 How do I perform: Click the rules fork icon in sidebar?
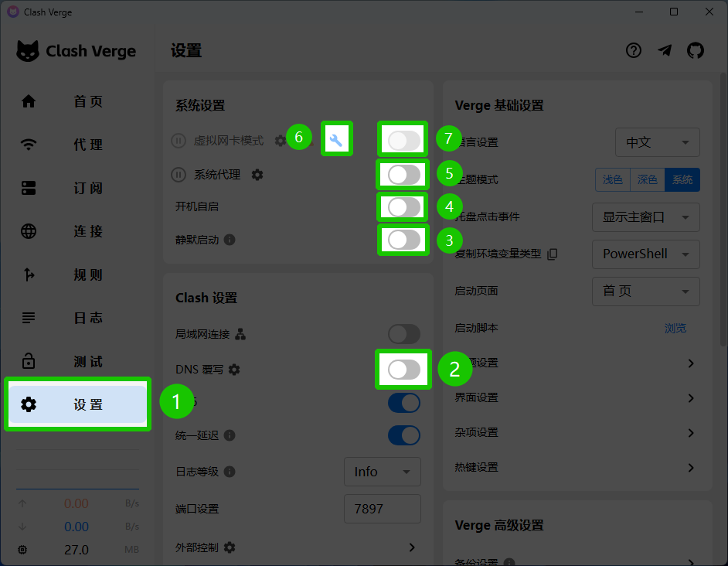pos(29,274)
